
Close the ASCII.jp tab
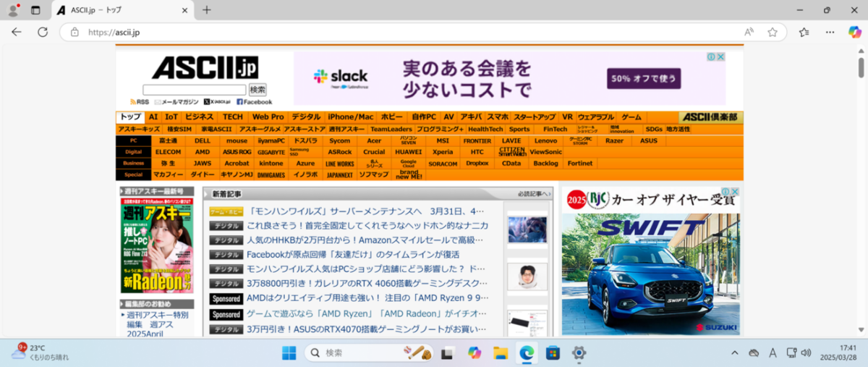click(x=184, y=10)
